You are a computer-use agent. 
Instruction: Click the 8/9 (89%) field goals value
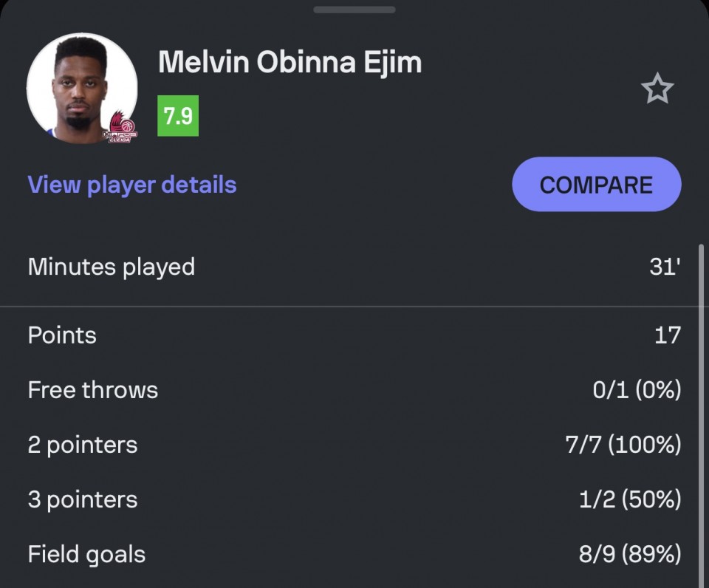pyautogui.click(x=630, y=554)
